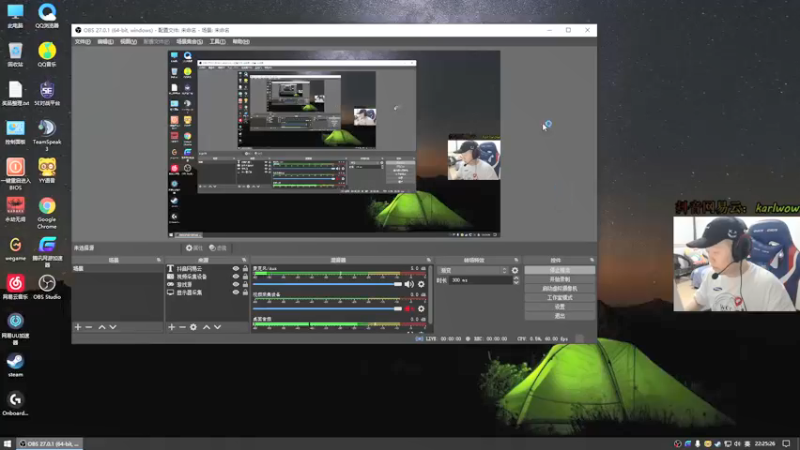Open Google Chrome desktop icon
800x450 pixels.
coord(47,213)
